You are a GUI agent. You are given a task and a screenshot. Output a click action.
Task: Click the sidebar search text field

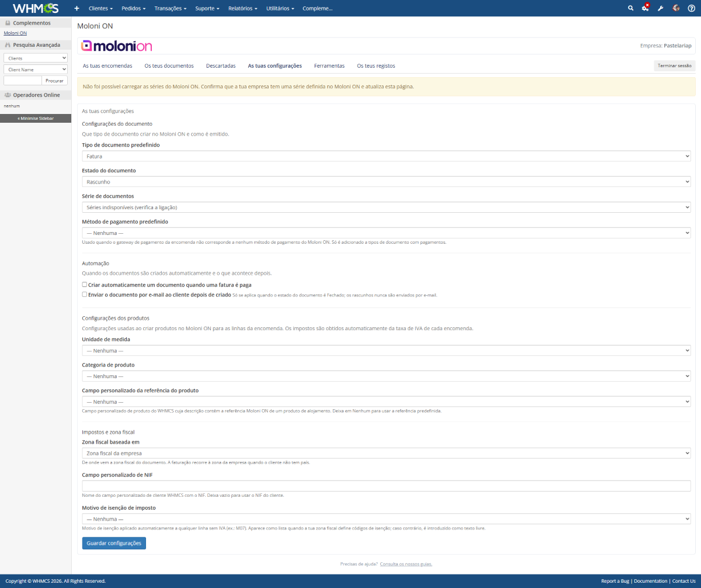tap(23, 81)
